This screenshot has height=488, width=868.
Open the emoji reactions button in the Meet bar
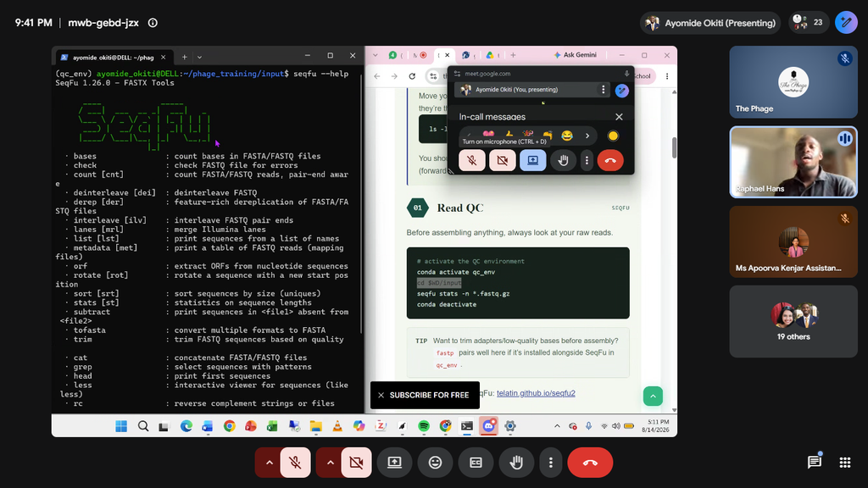click(x=435, y=462)
